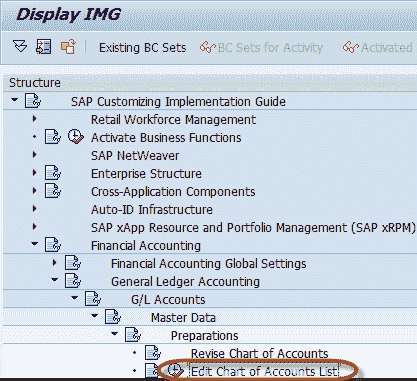Screen dimensions: 417x381
Task: Select G/L Accounts text
Action: (168, 299)
